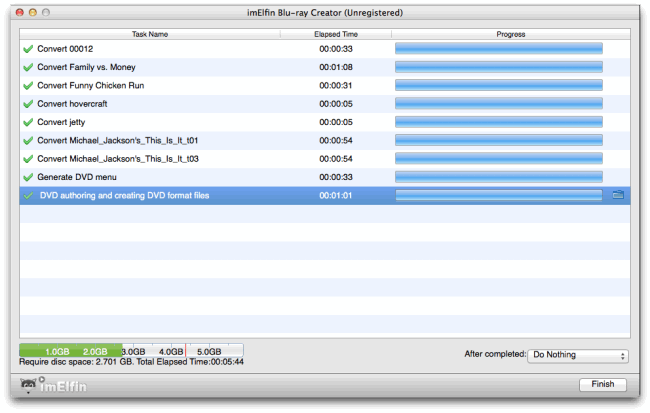Select the Convert hovercraft task
Viewport: 650px width, 413px height.
(325, 104)
